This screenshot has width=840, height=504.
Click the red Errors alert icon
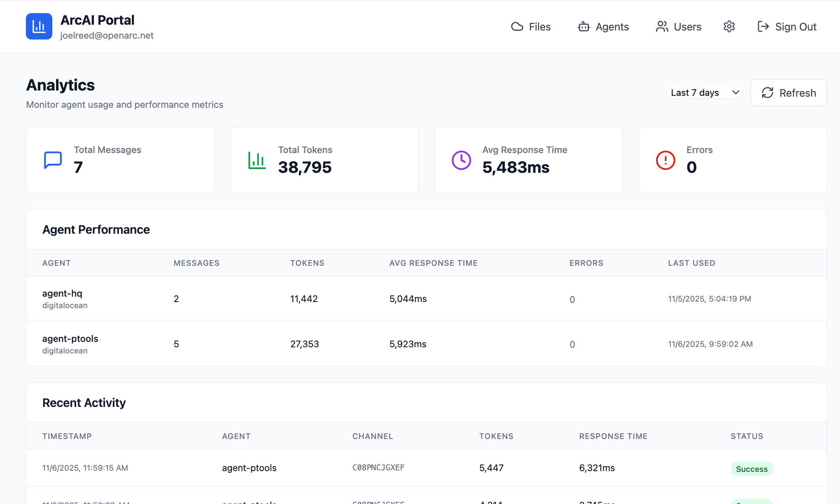click(x=665, y=160)
